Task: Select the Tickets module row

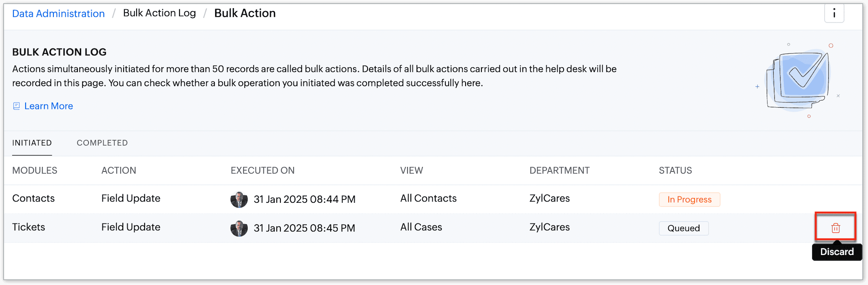Action: tap(433, 228)
